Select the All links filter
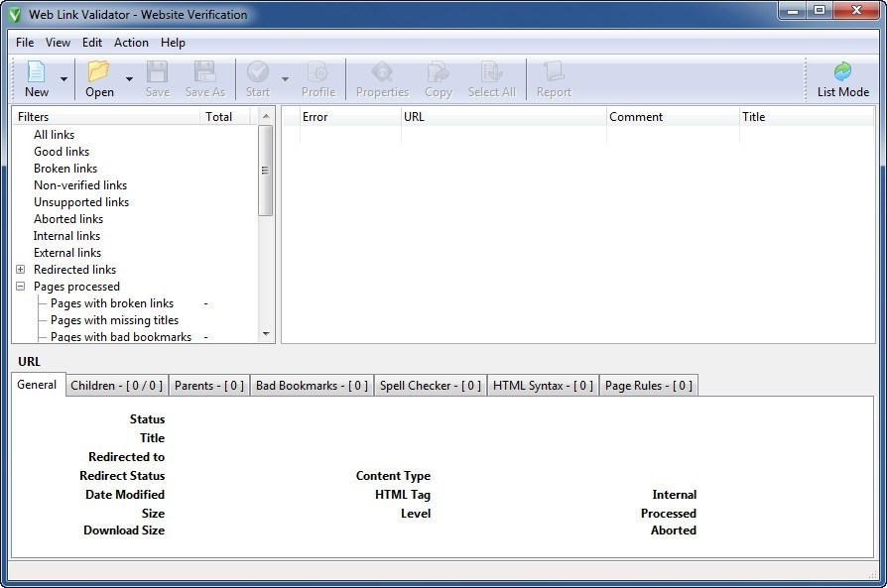Viewport: 887px width, 588px height. (x=54, y=135)
